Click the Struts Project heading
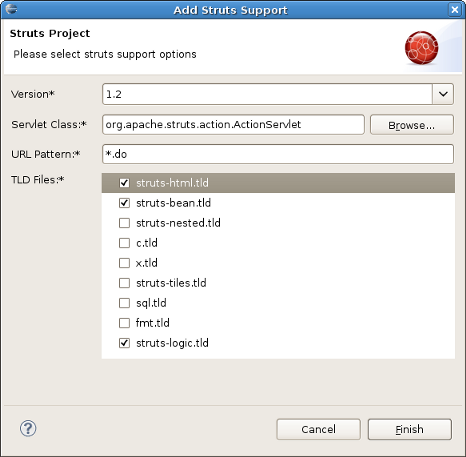The image size is (466, 457). pyautogui.click(x=50, y=33)
